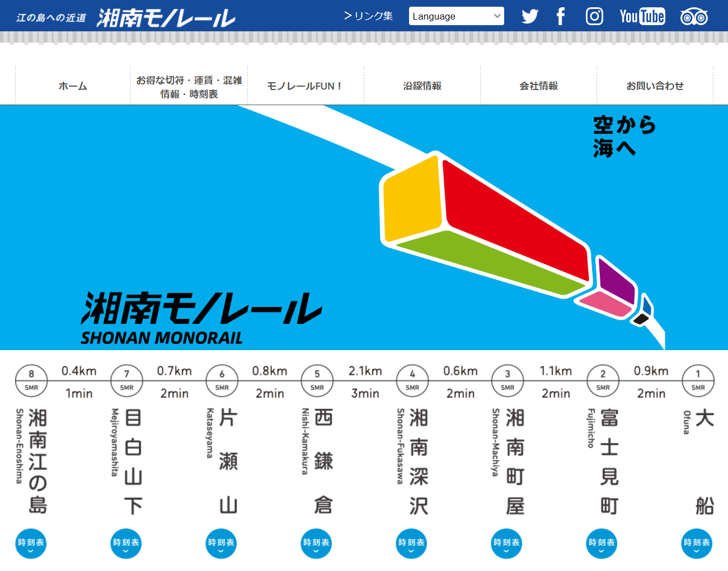The width and height of the screenshot is (728, 571).
Task: Expand timetable for Shonan-Fukasawa station
Action: (x=411, y=543)
